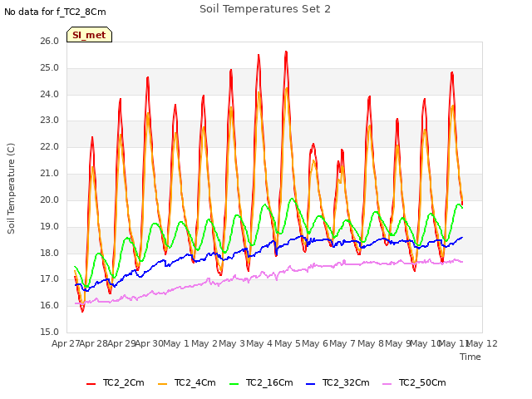The width and height of the screenshot is (532, 399).
Task: Click the 21.0 y-axis tick label
Action: pyautogui.click(x=50, y=173)
